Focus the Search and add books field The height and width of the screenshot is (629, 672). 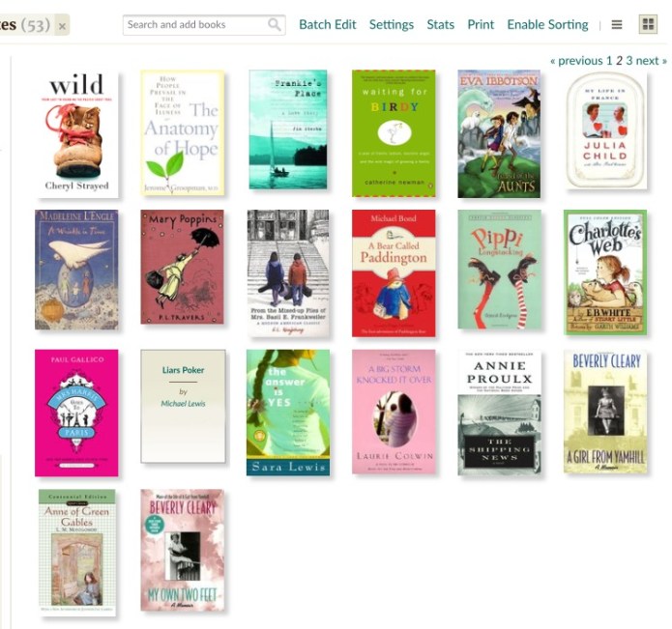click(204, 25)
